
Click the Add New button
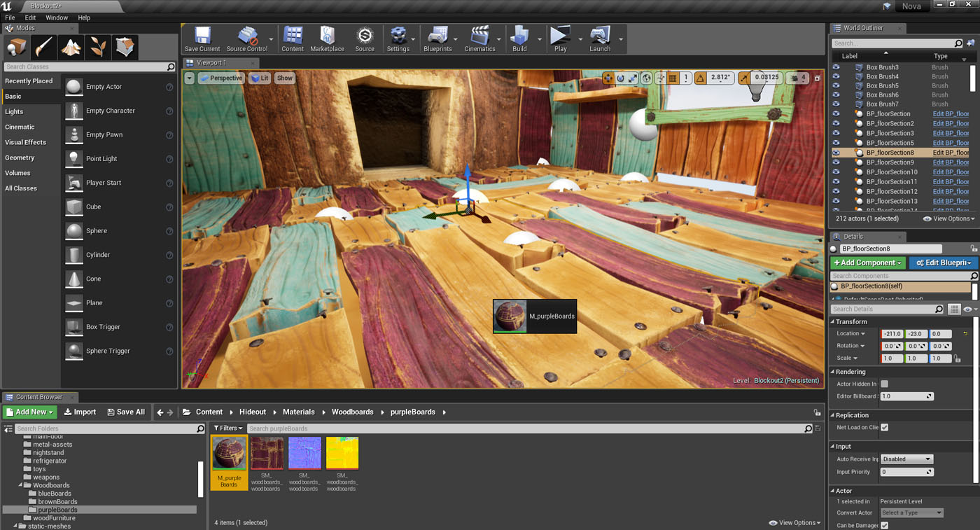29,412
